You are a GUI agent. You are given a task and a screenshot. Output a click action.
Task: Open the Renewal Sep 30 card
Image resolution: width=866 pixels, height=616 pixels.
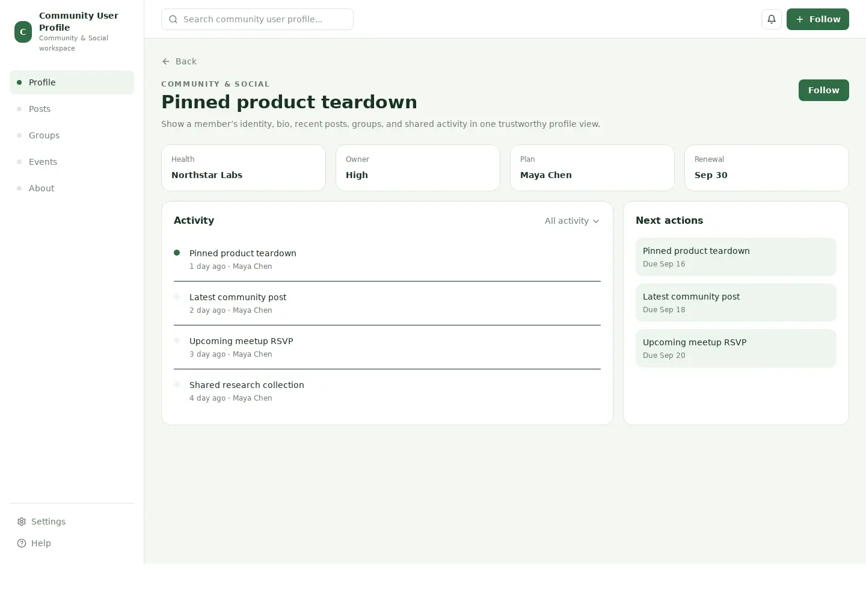[767, 168]
